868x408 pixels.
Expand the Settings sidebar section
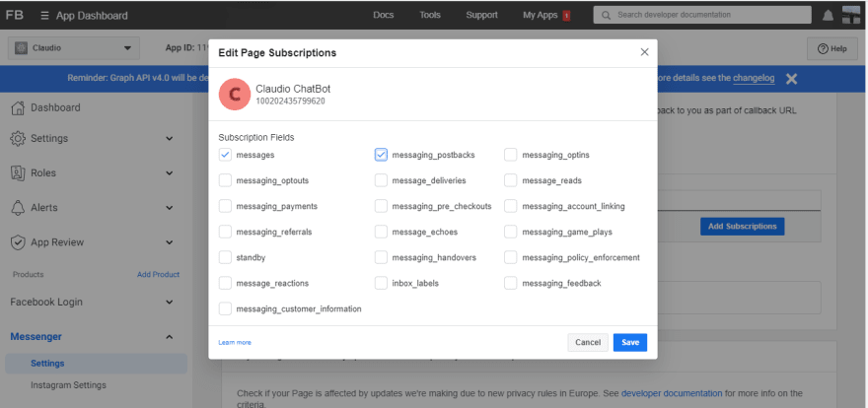(170, 138)
